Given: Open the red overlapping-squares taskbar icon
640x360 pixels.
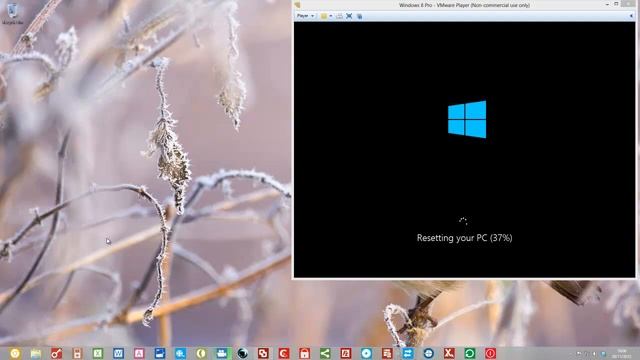Looking at the screenshot, I should click(263, 353).
